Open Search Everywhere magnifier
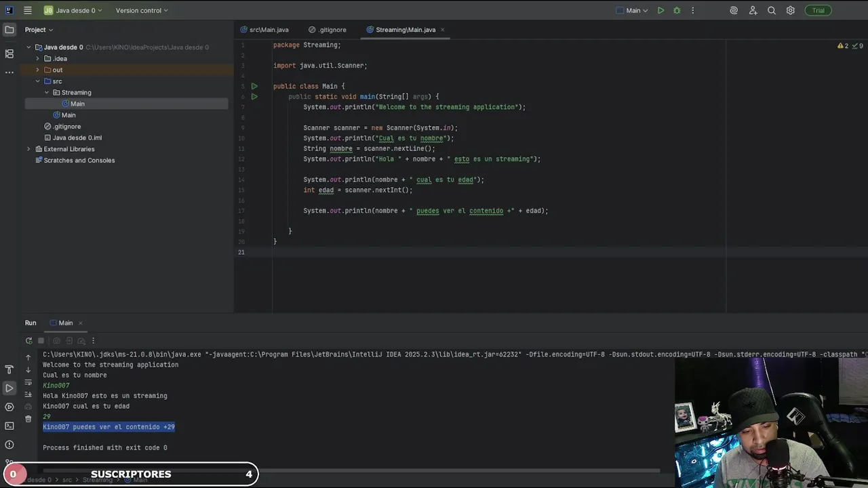868x488 pixels. [x=772, y=10]
